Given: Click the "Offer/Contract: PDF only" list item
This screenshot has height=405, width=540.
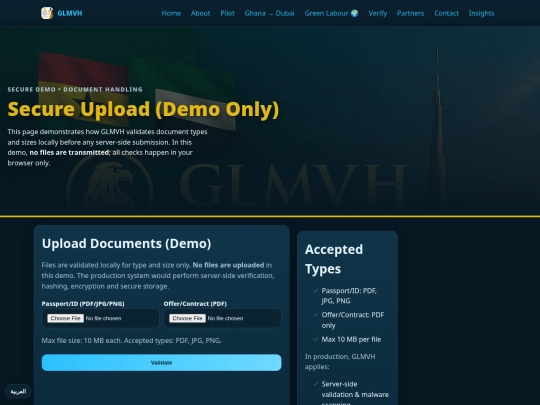Looking at the screenshot, I should 353,320.
